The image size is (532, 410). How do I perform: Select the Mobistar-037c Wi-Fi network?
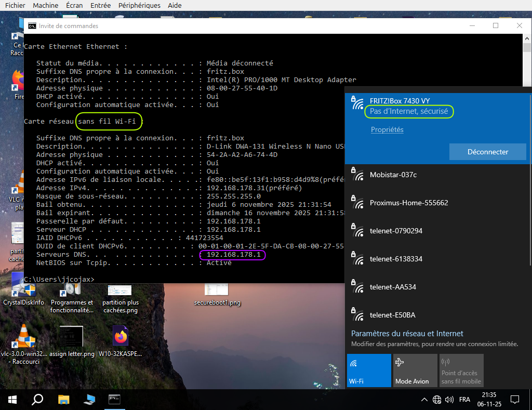pos(437,175)
